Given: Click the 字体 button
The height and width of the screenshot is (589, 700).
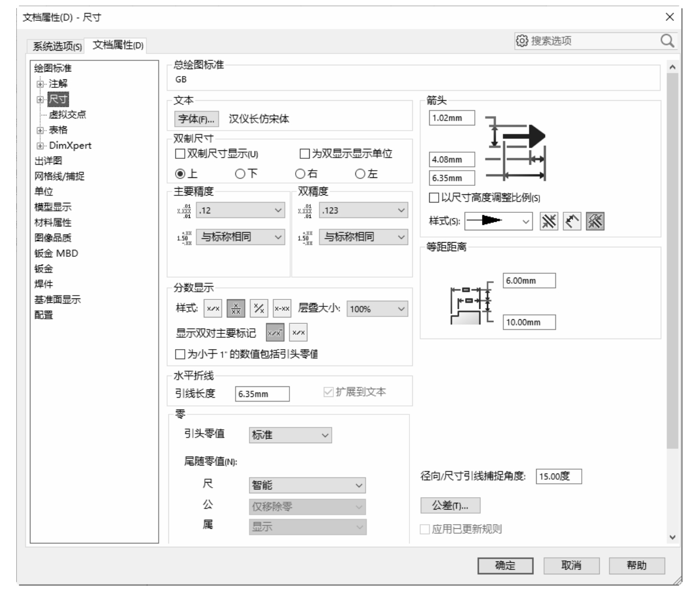Looking at the screenshot, I should point(196,119).
